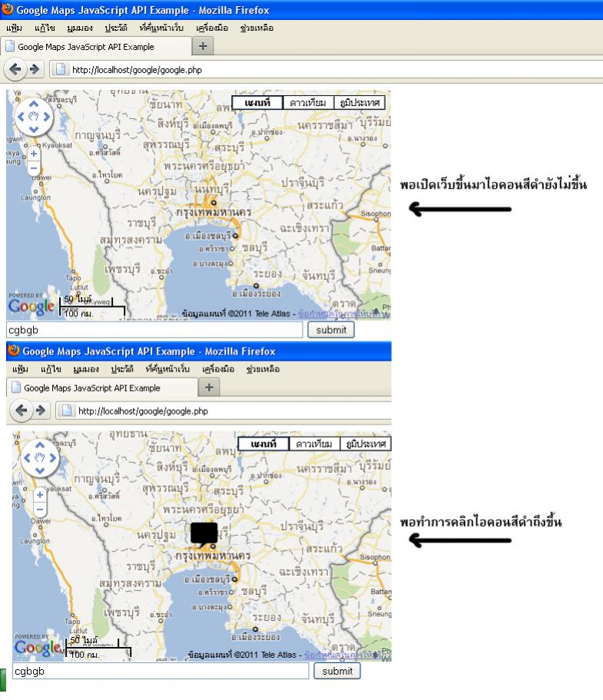The image size is (603, 700).
Task: Click the top window URL address field
Action: (326, 69)
